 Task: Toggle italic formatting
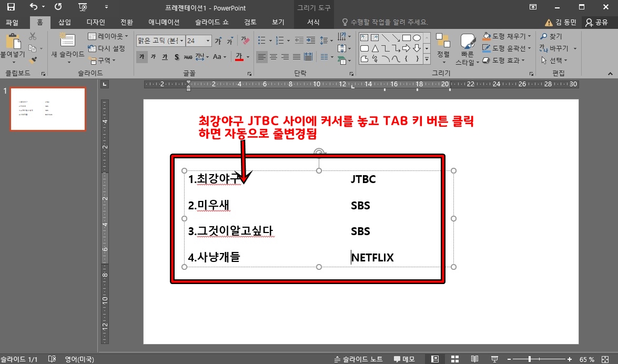pos(154,57)
